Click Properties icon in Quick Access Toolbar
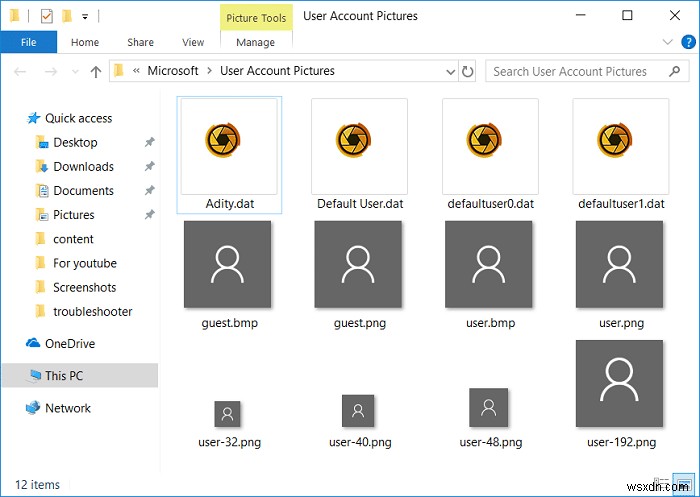The image size is (700, 497). tap(46, 16)
